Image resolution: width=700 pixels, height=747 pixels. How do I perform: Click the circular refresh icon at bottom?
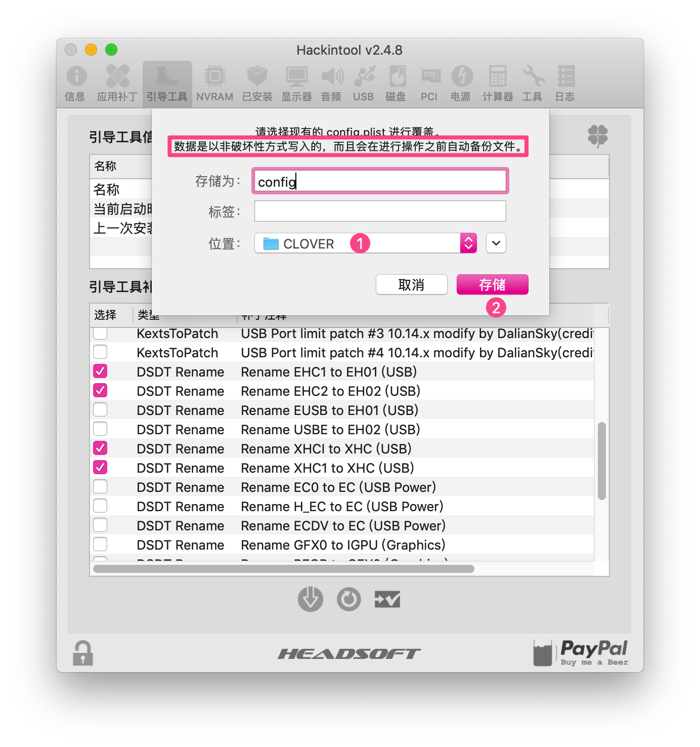349,599
